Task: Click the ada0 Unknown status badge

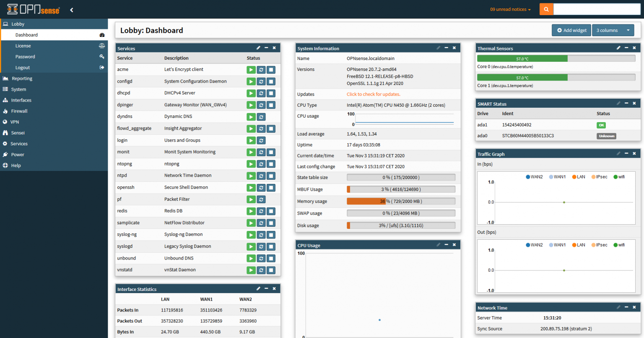Action: click(606, 136)
